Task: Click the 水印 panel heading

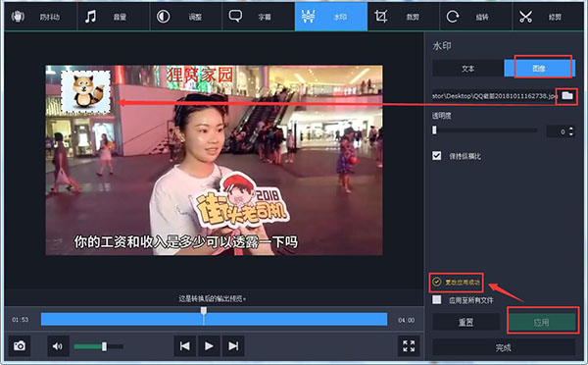Action: pos(442,46)
